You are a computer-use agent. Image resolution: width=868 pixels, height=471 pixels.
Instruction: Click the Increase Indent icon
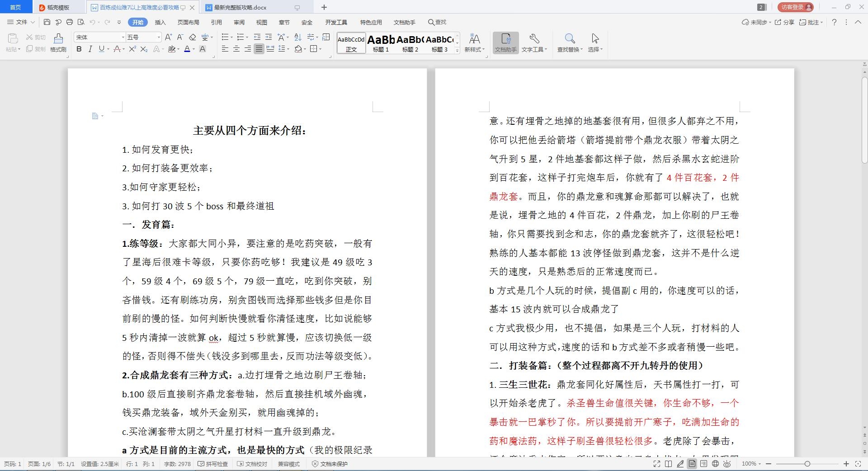pos(269,37)
